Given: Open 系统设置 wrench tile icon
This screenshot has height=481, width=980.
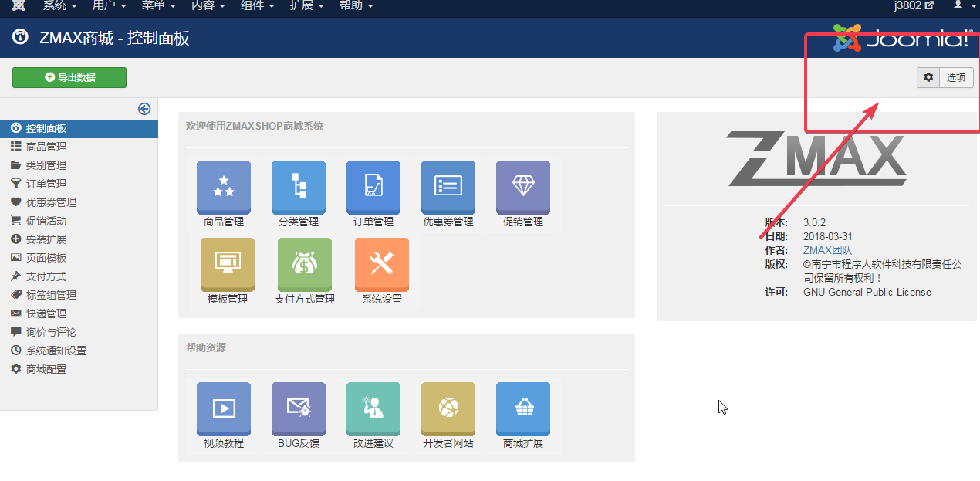Looking at the screenshot, I should [x=382, y=264].
